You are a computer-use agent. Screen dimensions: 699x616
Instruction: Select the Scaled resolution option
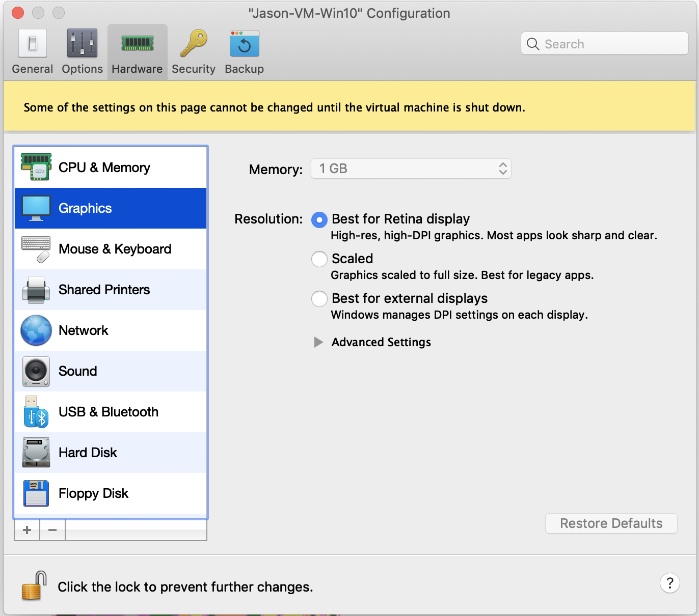click(319, 259)
